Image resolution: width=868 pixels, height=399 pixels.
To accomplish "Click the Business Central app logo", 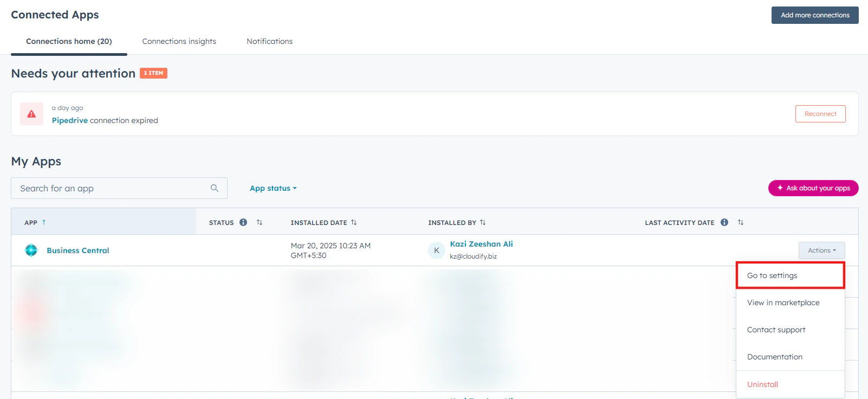I will point(31,250).
